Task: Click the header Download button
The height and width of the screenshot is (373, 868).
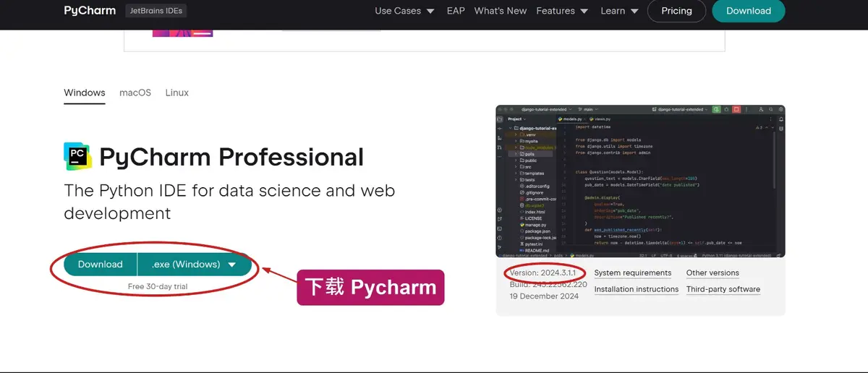Action: (749, 11)
